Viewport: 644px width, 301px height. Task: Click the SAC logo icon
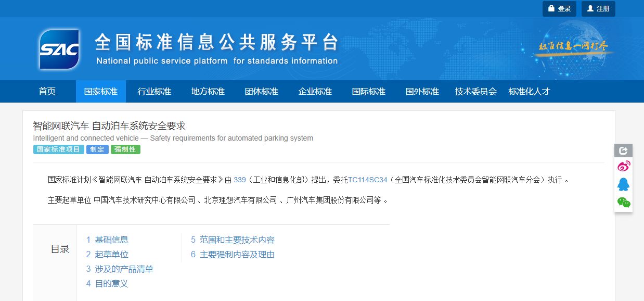[59, 49]
